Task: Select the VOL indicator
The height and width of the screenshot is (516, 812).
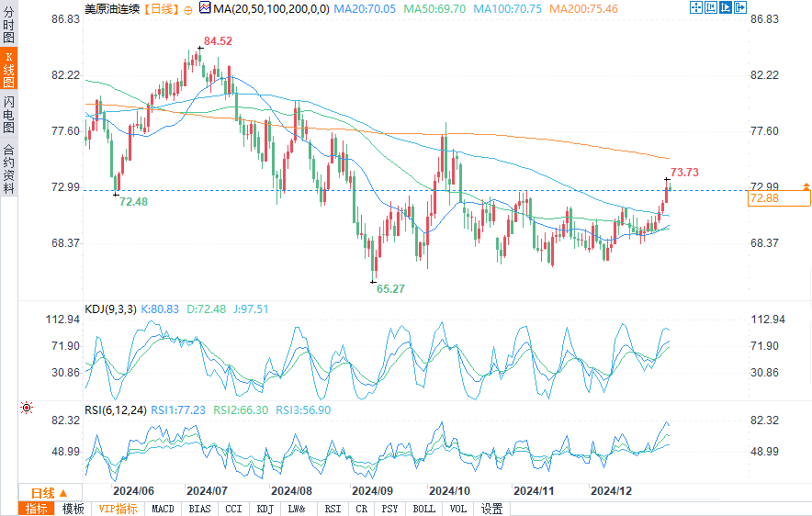Action: point(457,509)
